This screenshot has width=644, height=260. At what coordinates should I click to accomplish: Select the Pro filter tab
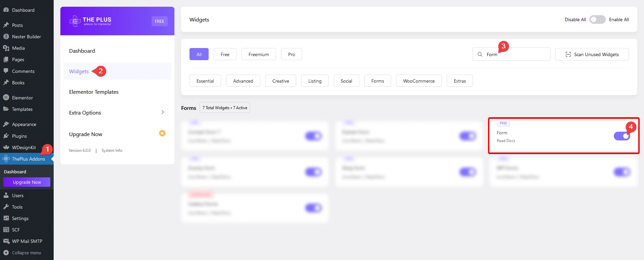[x=291, y=54]
